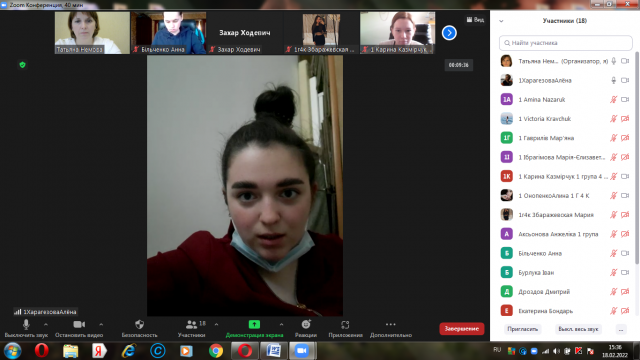Click 1 Карина Казмірчук video thumbnail
The width and height of the screenshot is (640, 360).
tap(398, 33)
